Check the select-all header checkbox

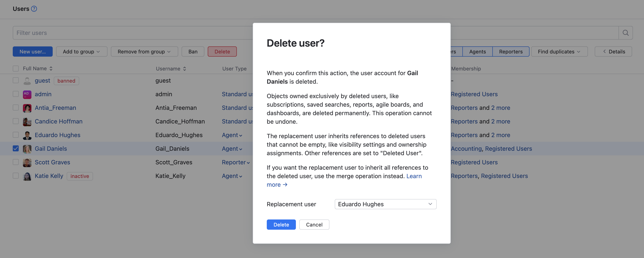pyautogui.click(x=16, y=69)
